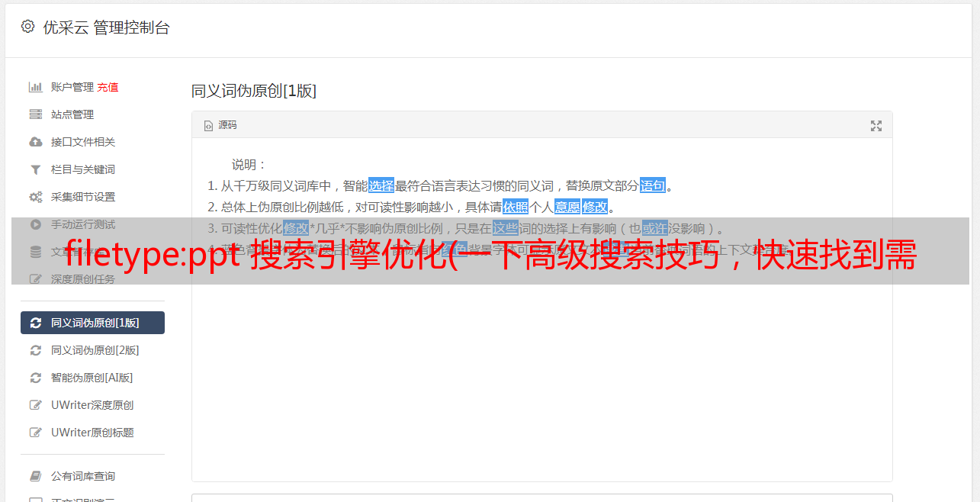980x502 pixels.
Task: Click the red 充值 link
Action: coord(108,87)
